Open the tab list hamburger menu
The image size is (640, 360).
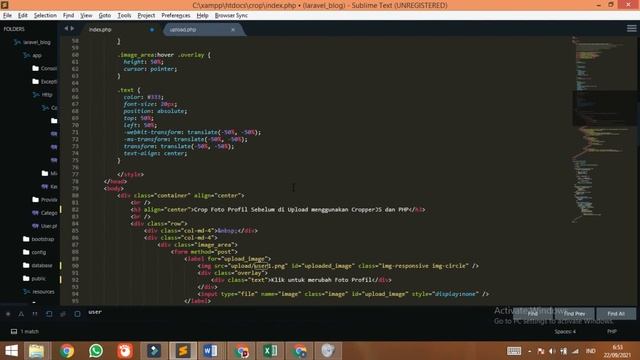631,29
